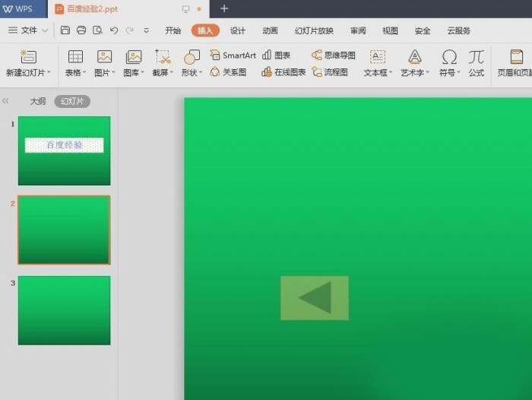Insert a table with 表格 icon
This screenshot has width=532, height=400.
(75, 57)
